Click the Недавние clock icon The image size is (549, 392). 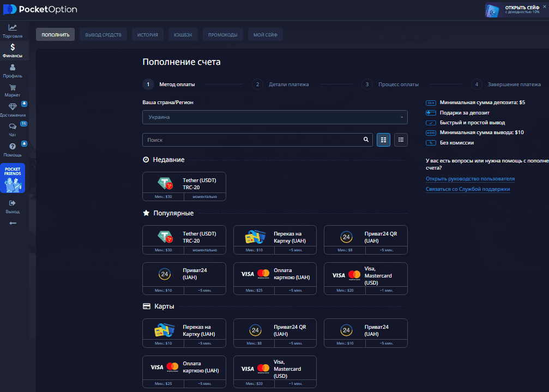tap(146, 160)
